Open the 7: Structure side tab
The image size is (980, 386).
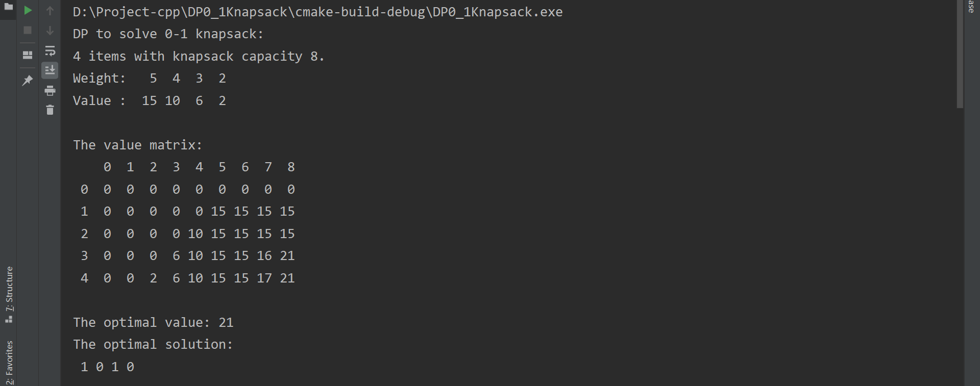(9, 294)
